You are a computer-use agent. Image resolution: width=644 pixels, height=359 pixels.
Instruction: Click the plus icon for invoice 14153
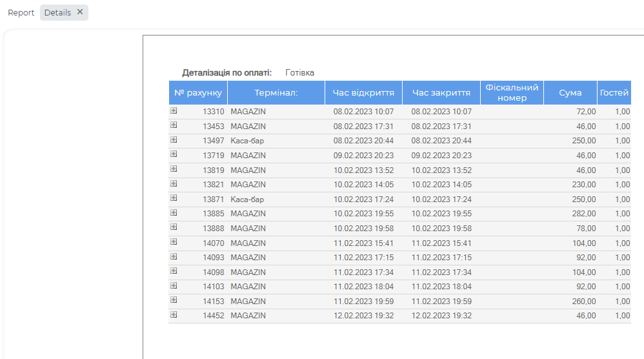[174, 300]
